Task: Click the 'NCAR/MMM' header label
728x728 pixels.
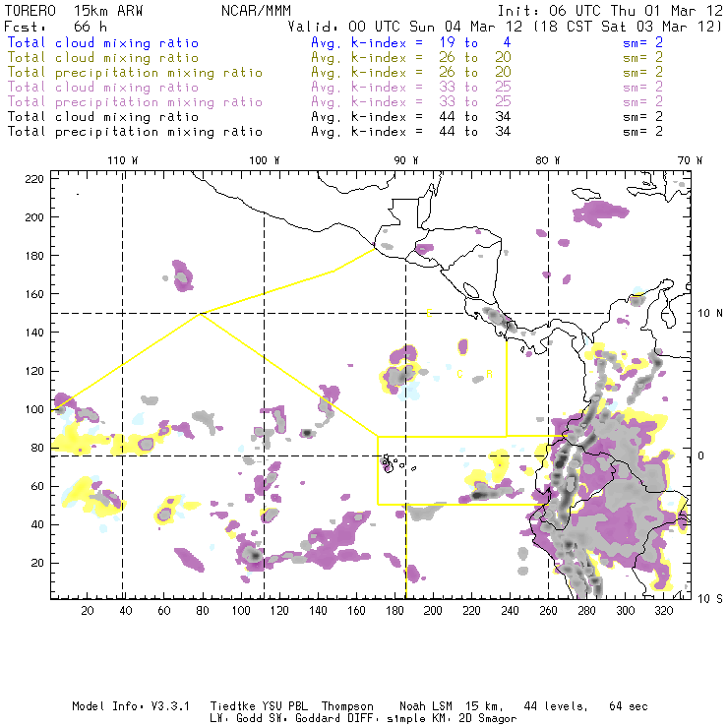Action: tap(257, 11)
